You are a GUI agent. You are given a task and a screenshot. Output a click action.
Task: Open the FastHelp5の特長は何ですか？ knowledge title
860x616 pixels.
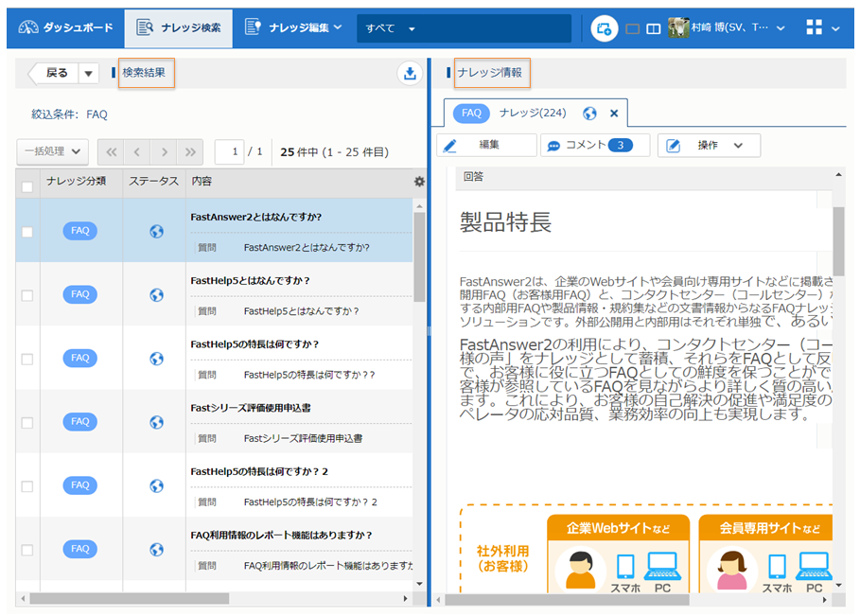tap(254, 344)
